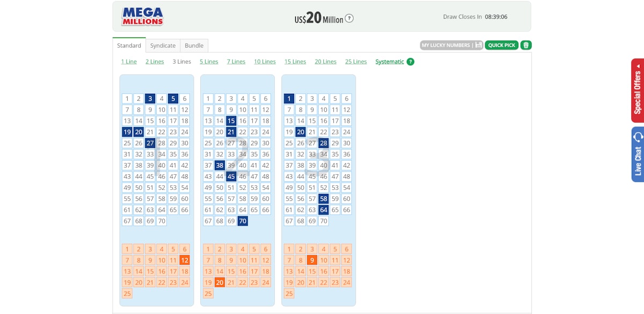
Task: Unselect orange Mega Ball 20 in second line
Action: pyautogui.click(x=219, y=282)
